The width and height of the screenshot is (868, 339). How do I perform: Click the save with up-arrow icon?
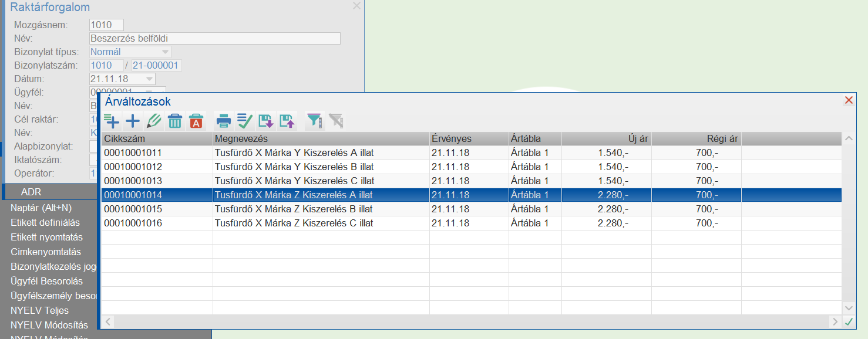(287, 121)
